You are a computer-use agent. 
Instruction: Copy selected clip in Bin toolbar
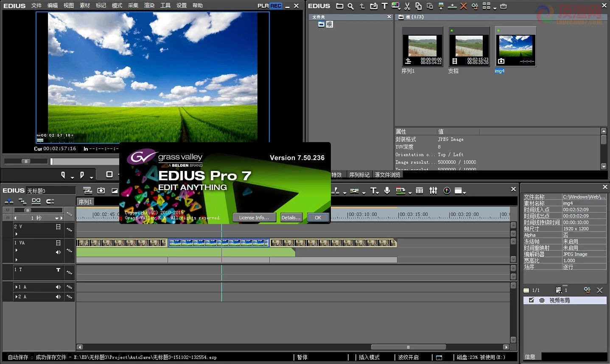tap(418, 6)
